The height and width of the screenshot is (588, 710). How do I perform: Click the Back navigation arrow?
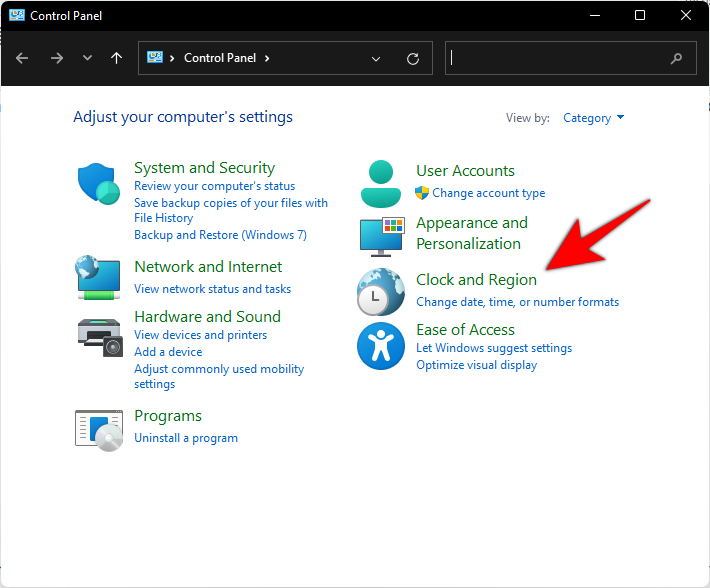click(x=22, y=58)
